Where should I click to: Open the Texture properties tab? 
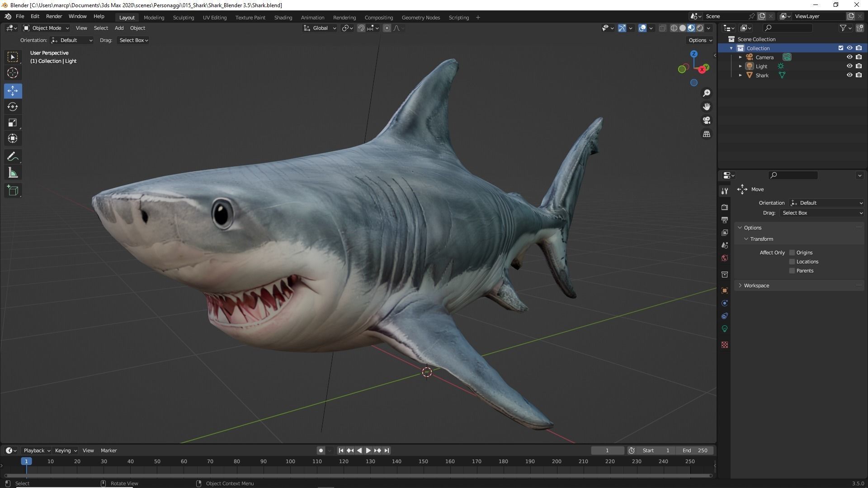(x=725, y=345)
